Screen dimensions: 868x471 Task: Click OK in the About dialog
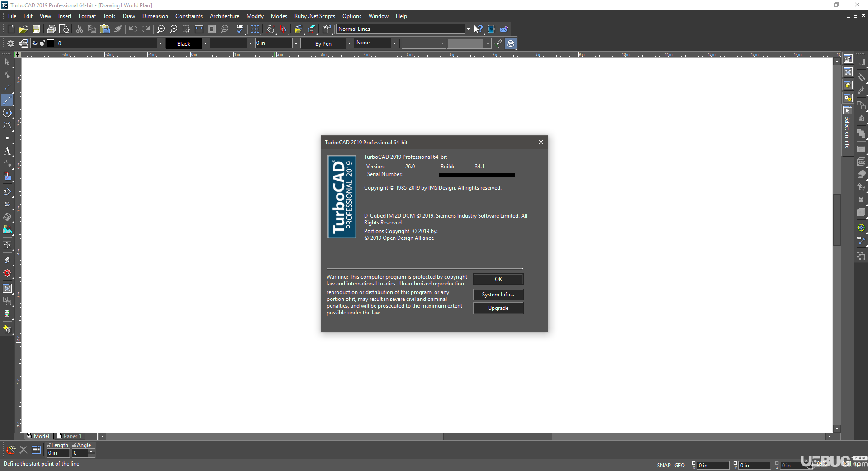(x=498, y=279)
